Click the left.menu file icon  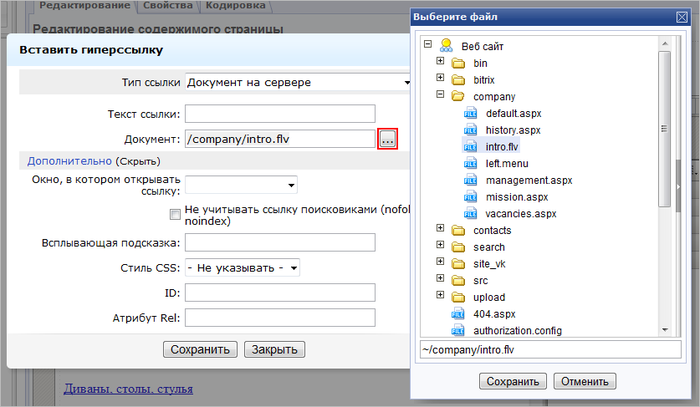pos(471,163)
